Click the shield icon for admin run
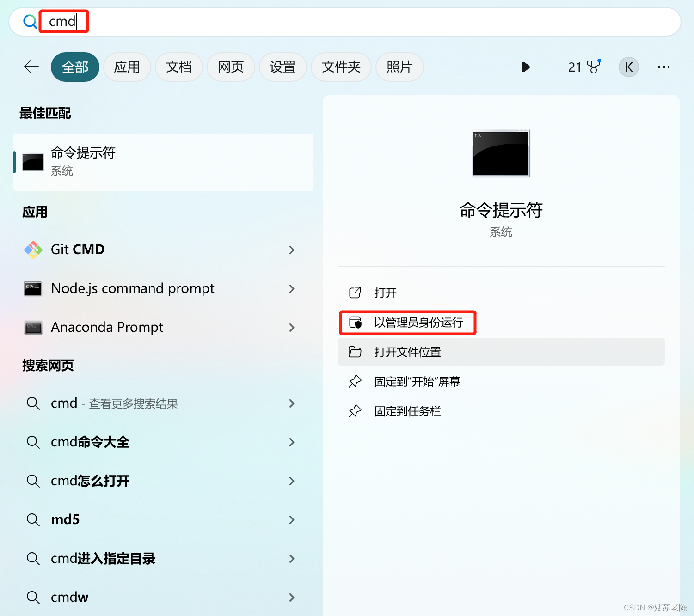694x616 pixels. click(355, 322)
